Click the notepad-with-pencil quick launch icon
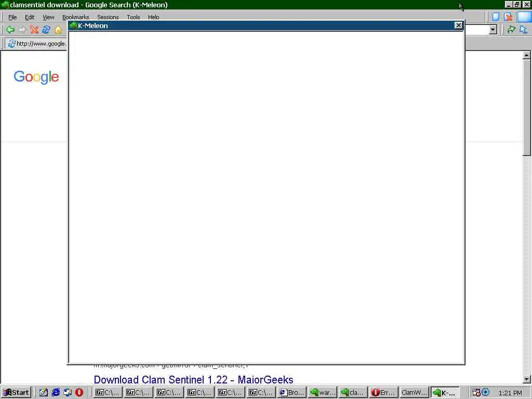The height and width of the screenshot is (399, 532). click(x=44, y=393)
